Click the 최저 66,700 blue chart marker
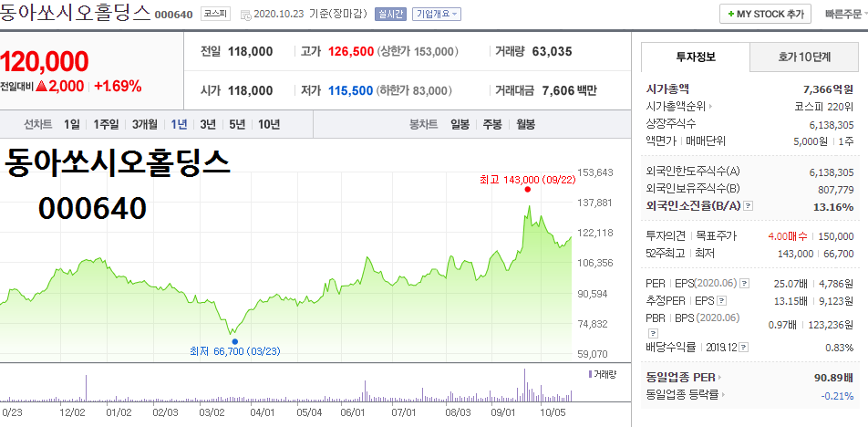868x427 pixels. tap(234, 342)
